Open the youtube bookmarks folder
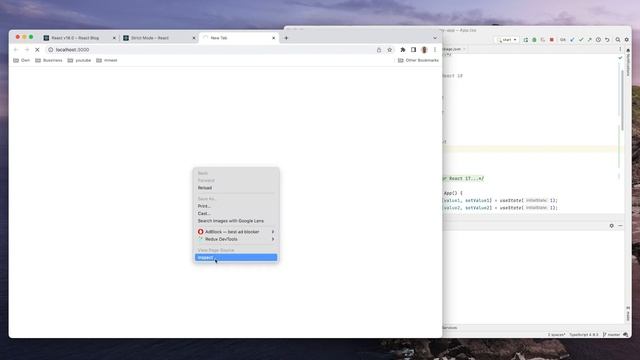Image resolution: width=640 pixels, height=360 pixels. (79, 60)
